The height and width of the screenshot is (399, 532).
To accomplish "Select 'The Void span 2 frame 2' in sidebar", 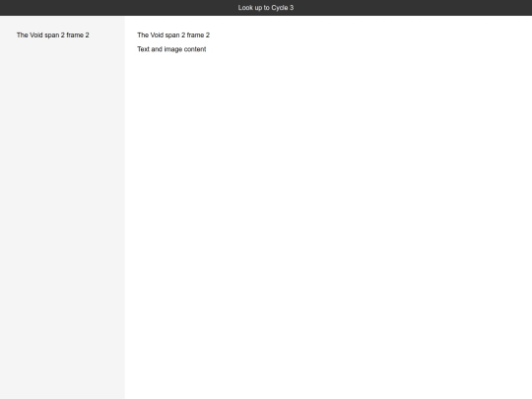I will [53, 34].
